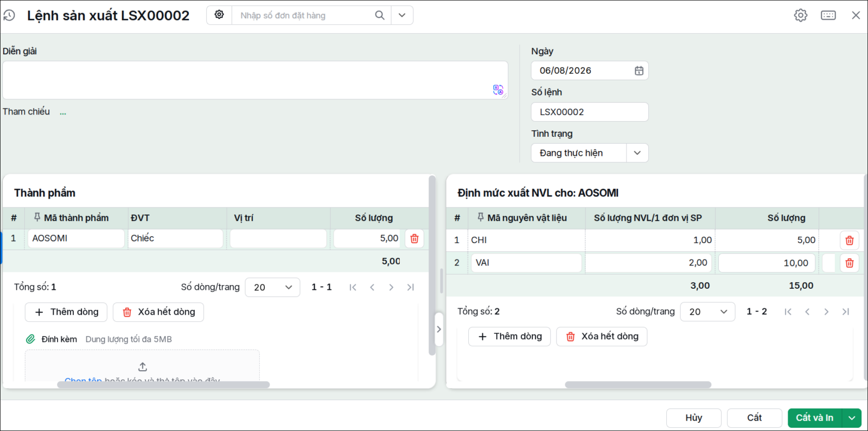Open the history clock icon beside the title
Screen dimensions: 868x431
[x=9, y=15]
